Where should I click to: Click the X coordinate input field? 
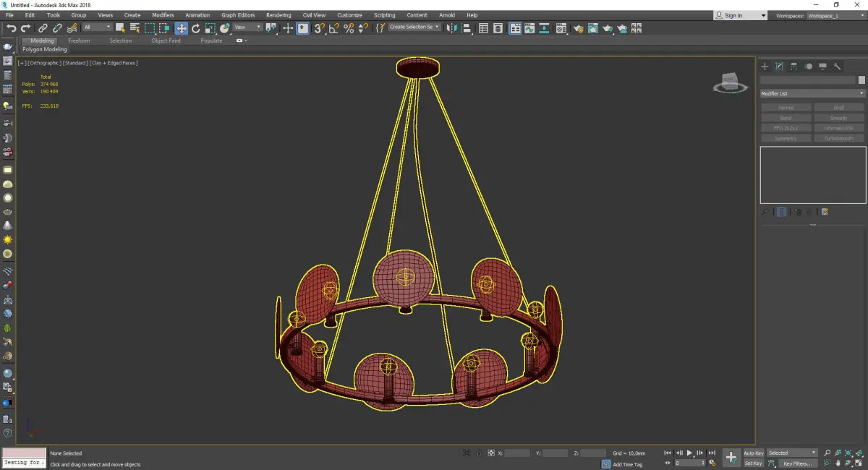[517, 453]
